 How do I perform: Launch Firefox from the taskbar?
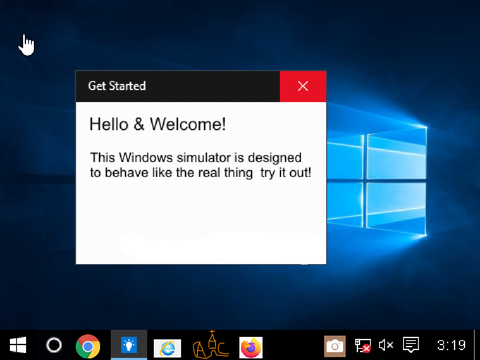pos(251,347)
